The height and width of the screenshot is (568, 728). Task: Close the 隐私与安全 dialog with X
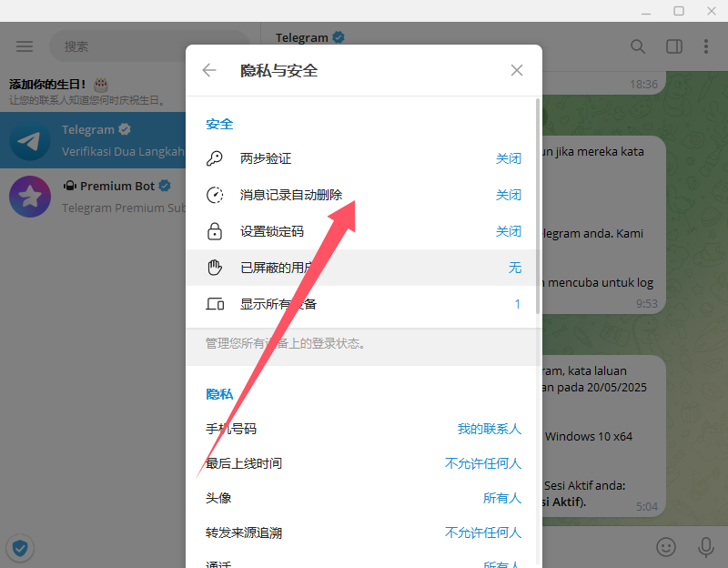point(517,70)
